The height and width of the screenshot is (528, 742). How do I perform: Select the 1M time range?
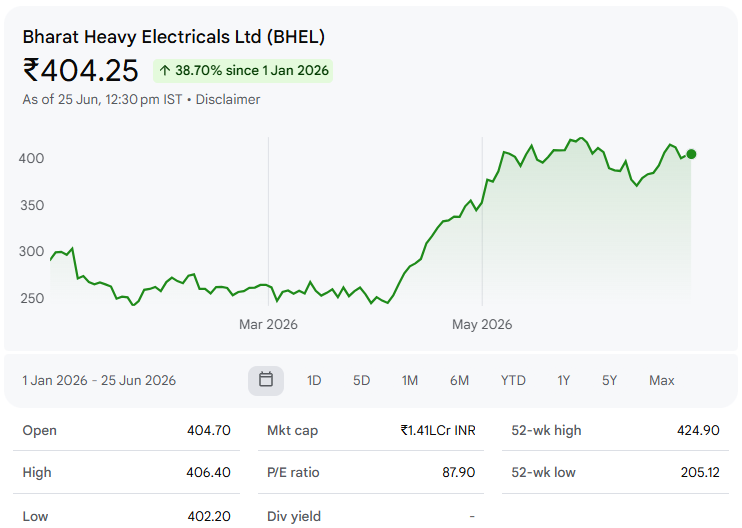coord(410,380)
